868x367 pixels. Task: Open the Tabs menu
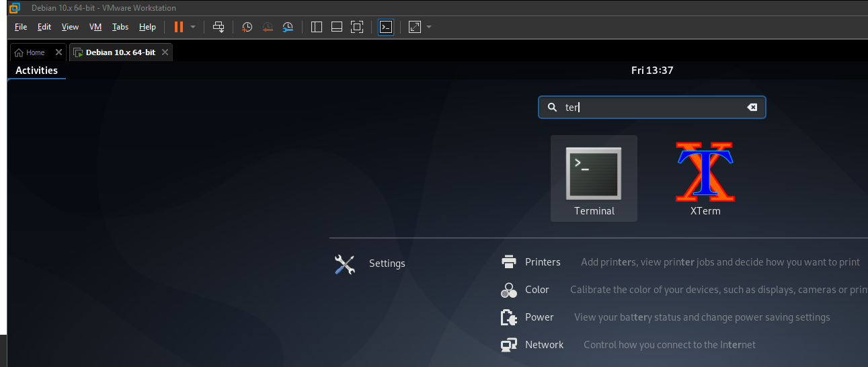pos(120,27)
